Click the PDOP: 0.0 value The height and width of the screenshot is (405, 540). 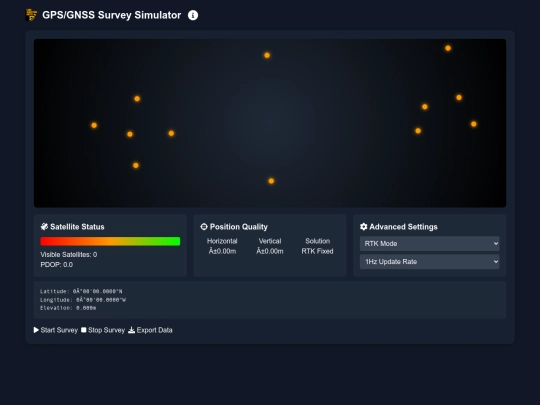point(56,264)
